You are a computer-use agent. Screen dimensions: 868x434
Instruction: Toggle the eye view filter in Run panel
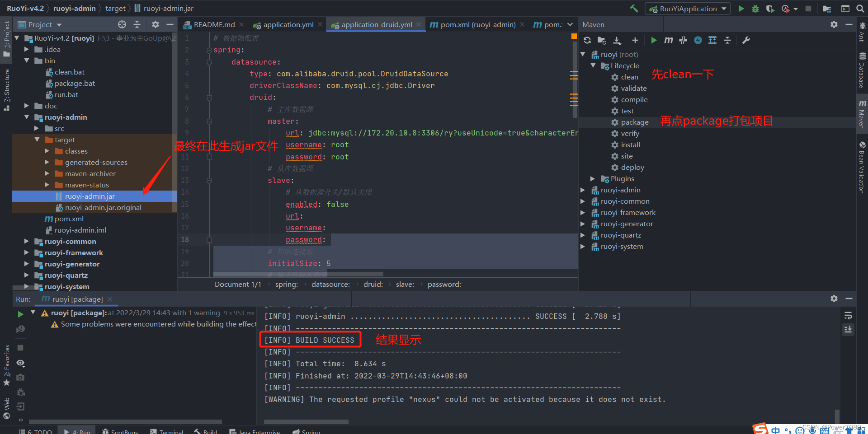[x=21, y=363]
